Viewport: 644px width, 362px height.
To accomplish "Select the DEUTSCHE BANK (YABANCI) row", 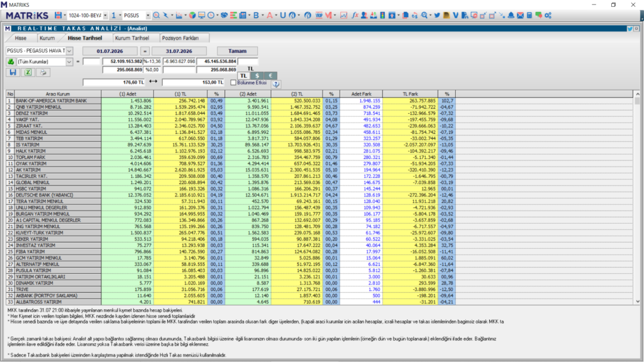I will coord(231,195).
